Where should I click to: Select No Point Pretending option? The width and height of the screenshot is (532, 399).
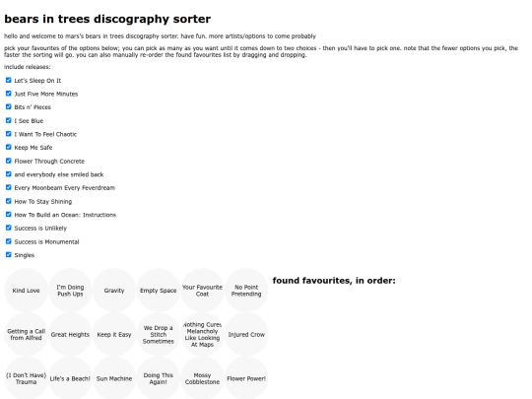pos(246,290)
